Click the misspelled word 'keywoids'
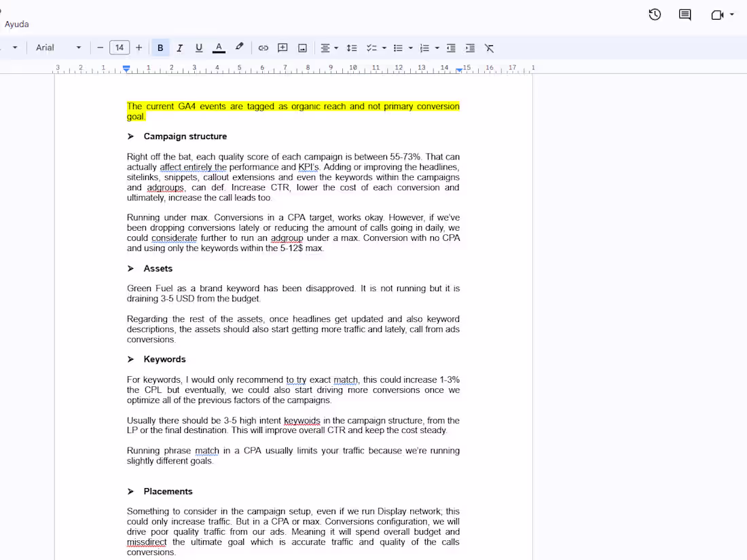 click(302, 420)
